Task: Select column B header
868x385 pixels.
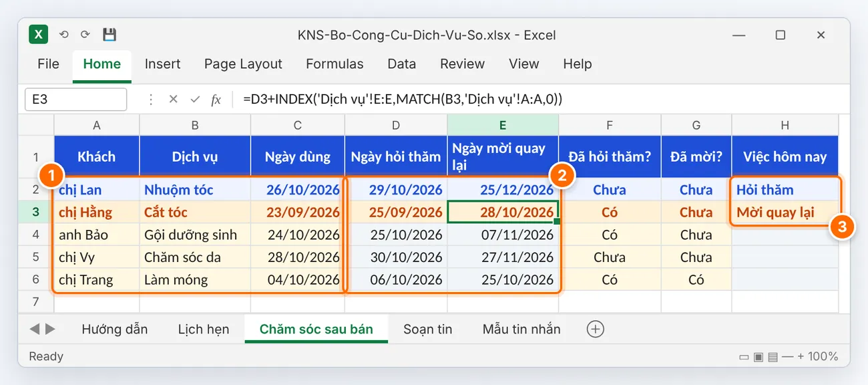Action: point(195,125)
